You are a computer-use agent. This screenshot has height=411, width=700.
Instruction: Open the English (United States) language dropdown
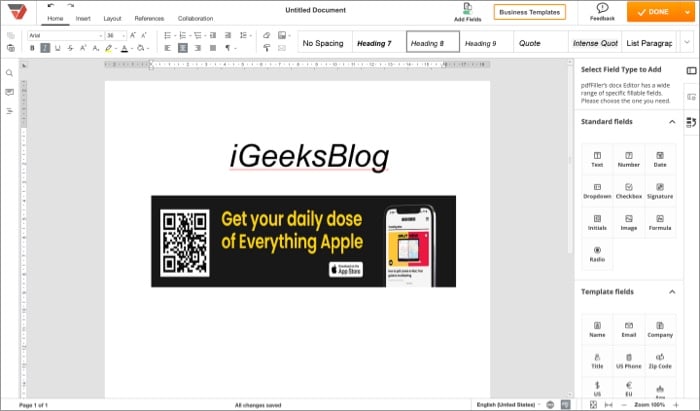point(508,404)
